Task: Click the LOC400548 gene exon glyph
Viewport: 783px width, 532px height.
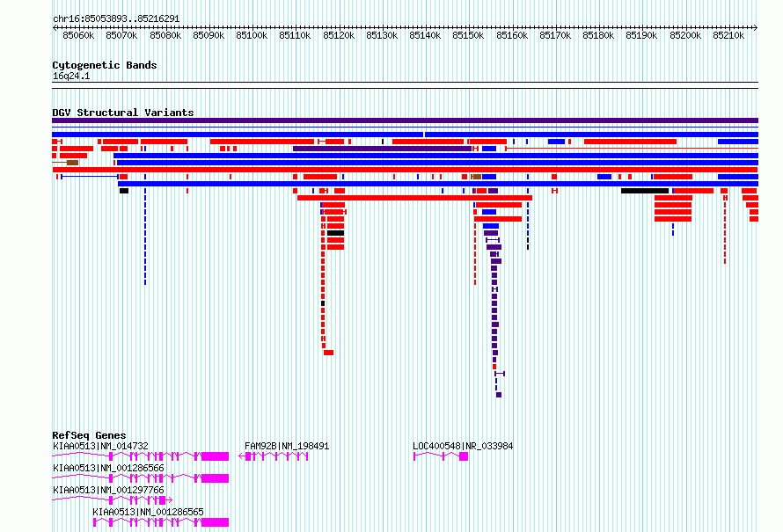Action: pyautogui.click(x=441, y=456)
